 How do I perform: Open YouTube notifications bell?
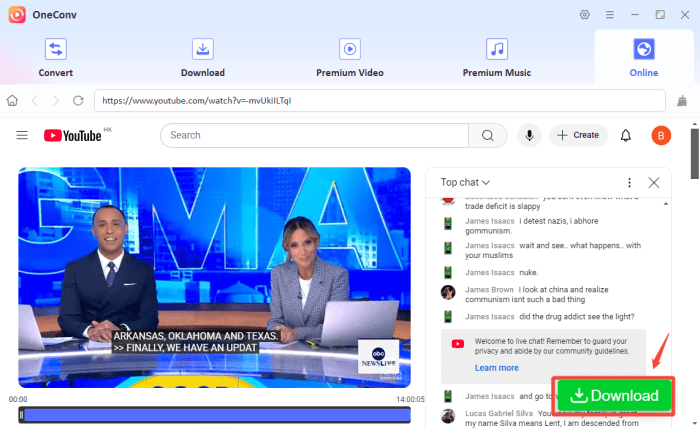[626, 135]
